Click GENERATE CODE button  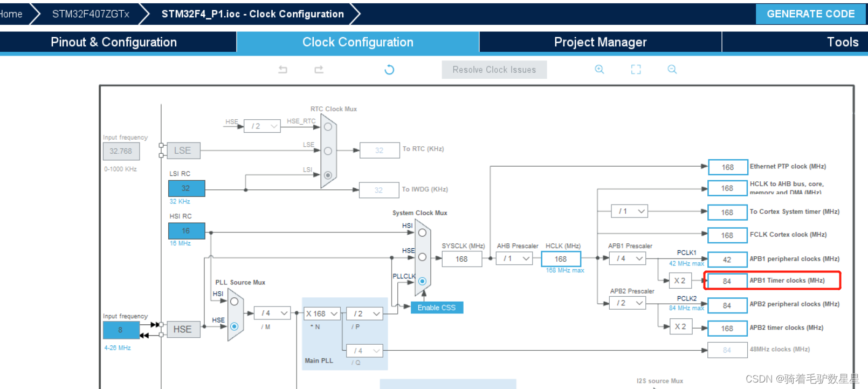(x=811, y=14)
